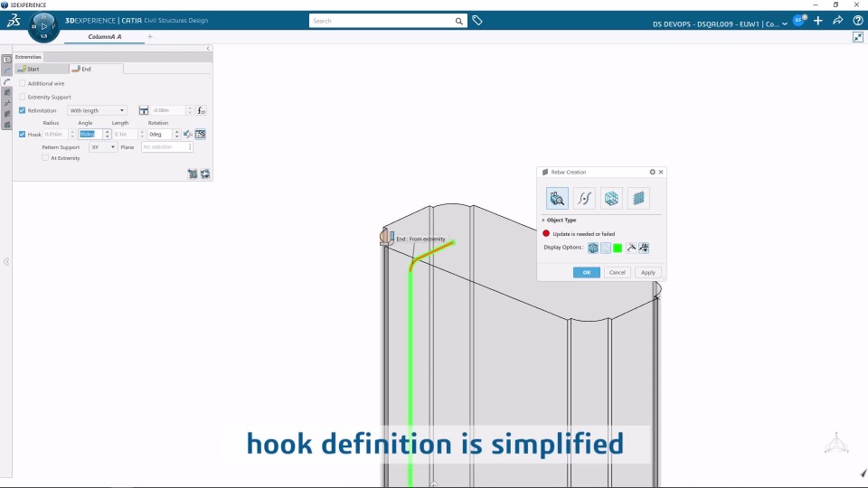Click the copy extremity settings icon

tap(192, 174)
